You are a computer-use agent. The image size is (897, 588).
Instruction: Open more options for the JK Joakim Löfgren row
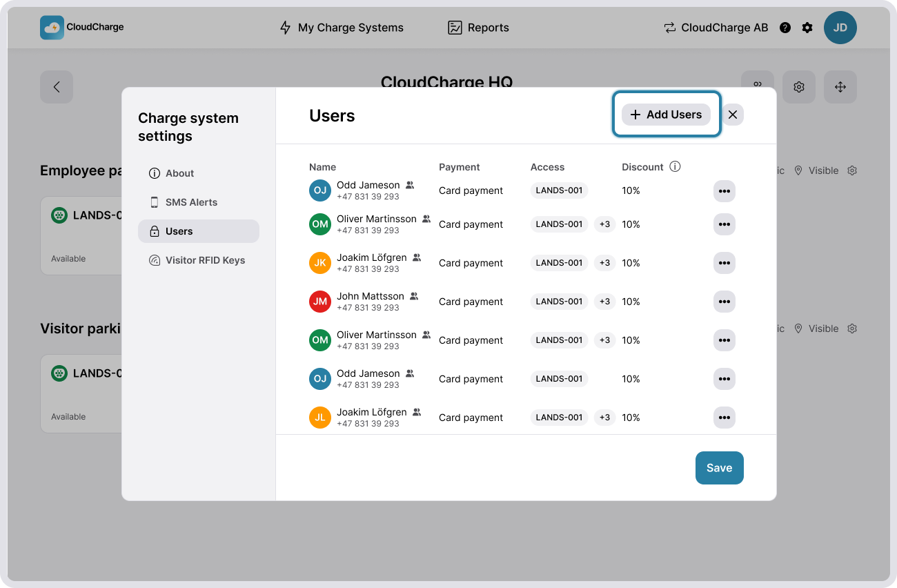click(x=724, y=263)
